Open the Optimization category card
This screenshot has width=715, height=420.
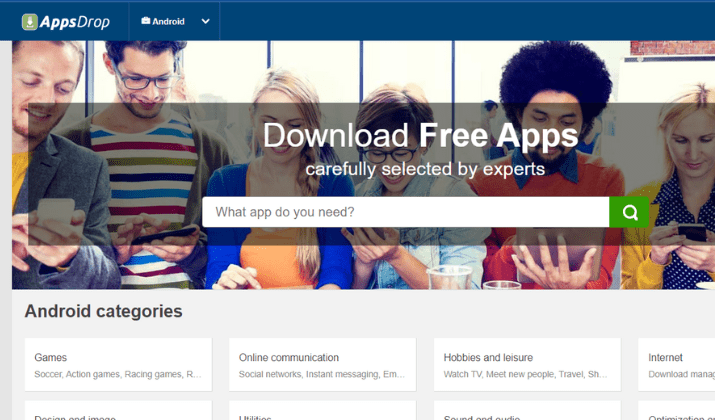677,410
